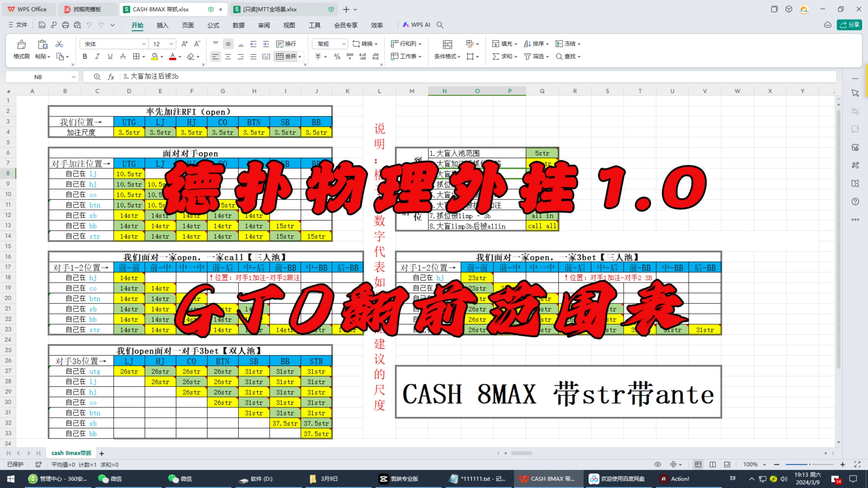Toggle strikethrough formatting

[x=123, y=56]
